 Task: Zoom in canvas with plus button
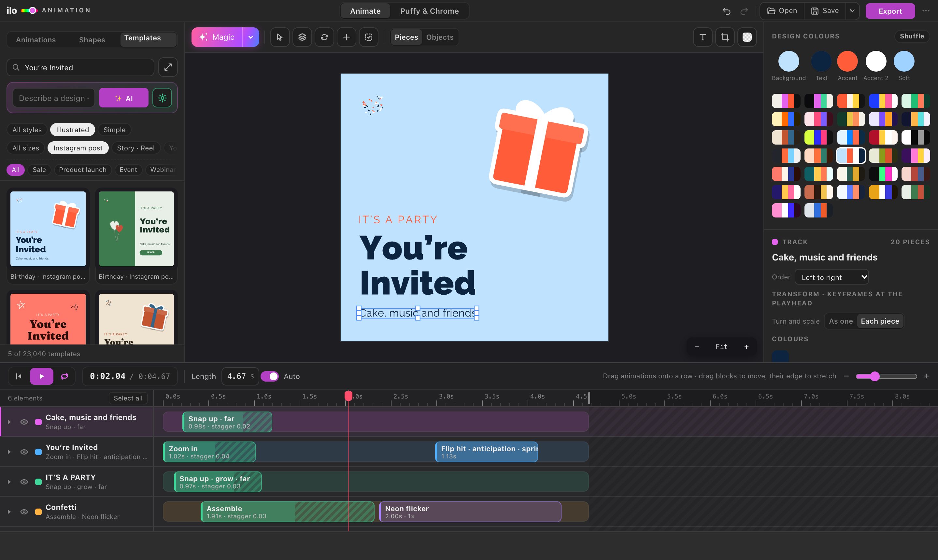tap(746, 346)
